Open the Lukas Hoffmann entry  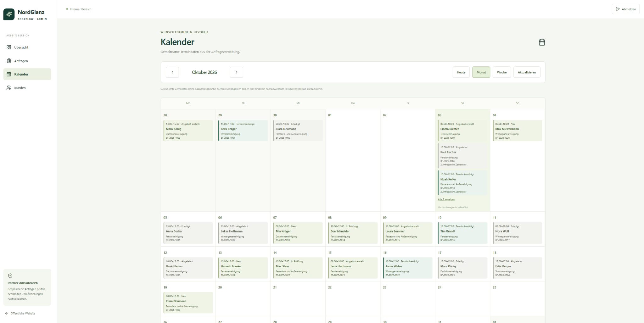click(x=243, y=233)
